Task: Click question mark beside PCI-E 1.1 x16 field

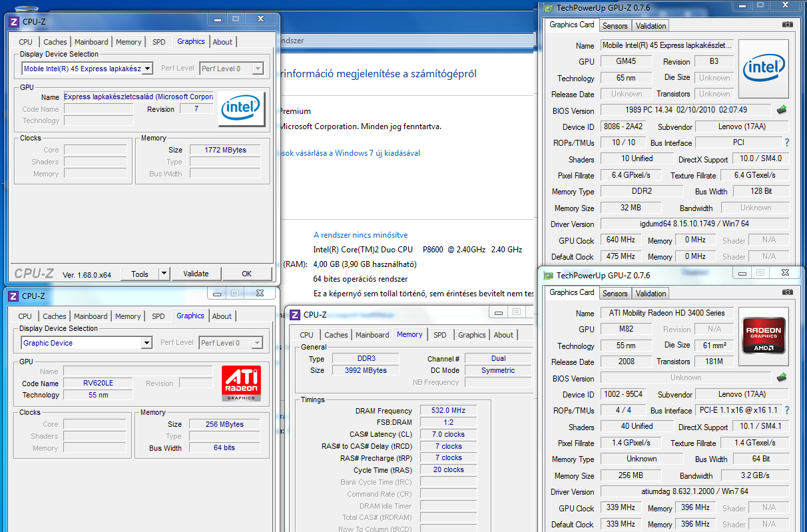Action: click(787, 410)
